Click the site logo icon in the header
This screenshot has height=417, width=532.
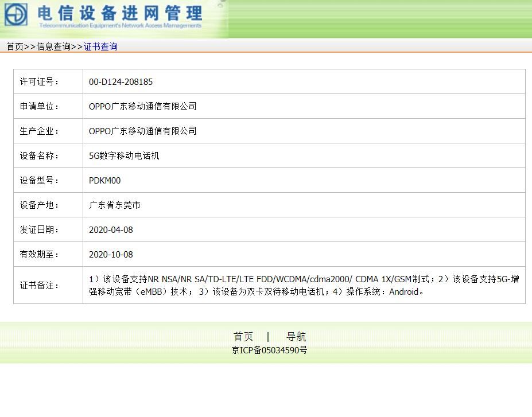tap(16, 14)
